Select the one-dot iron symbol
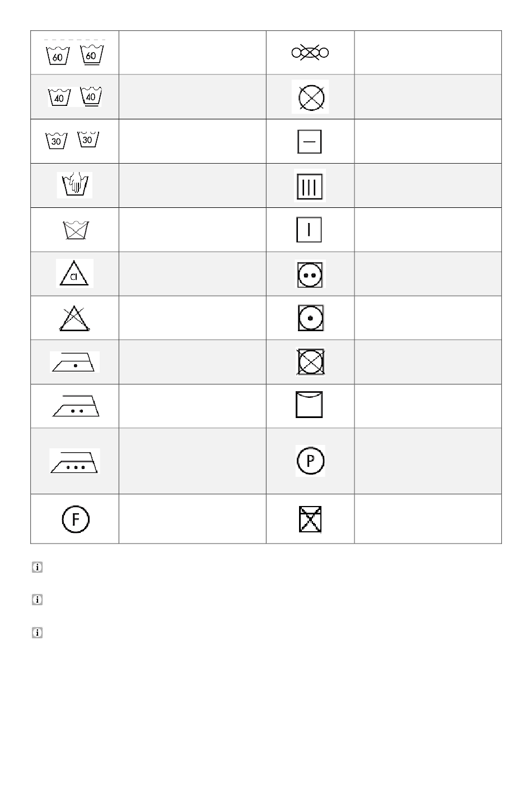This screenshot has width=532, height=789. (x=74, y=362)
